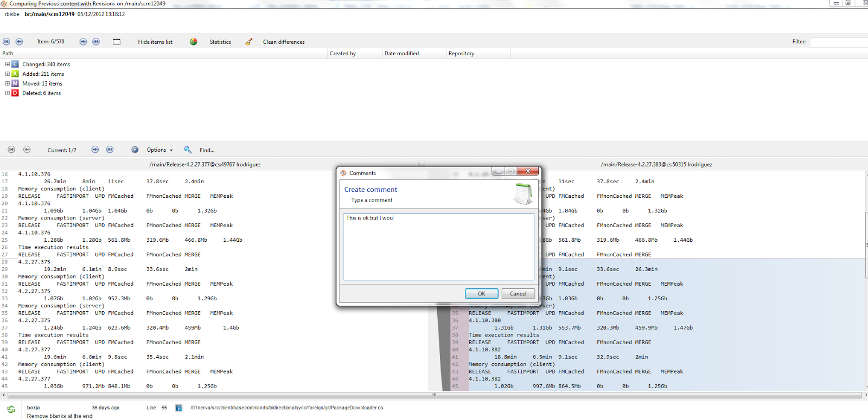
Task: Click left pane line 45 starting 1.03Gb
Action: (130, 386)
